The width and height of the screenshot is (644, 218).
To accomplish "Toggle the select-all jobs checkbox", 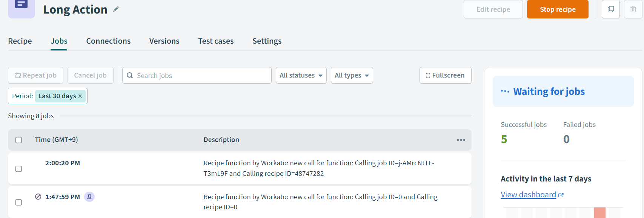I will [x=18, y=140].
